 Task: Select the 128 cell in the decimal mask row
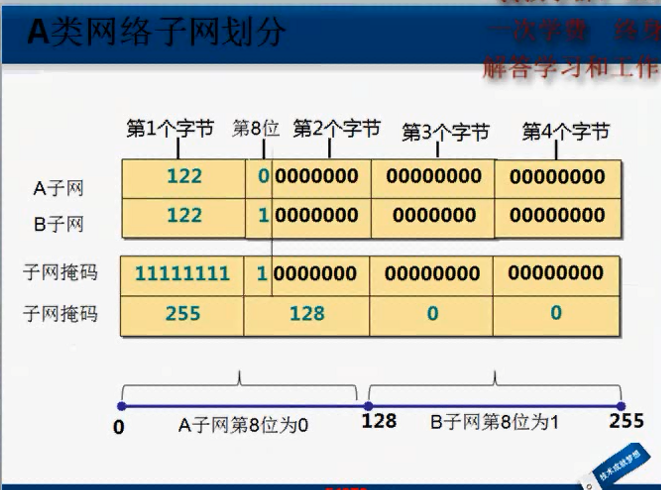307,313
